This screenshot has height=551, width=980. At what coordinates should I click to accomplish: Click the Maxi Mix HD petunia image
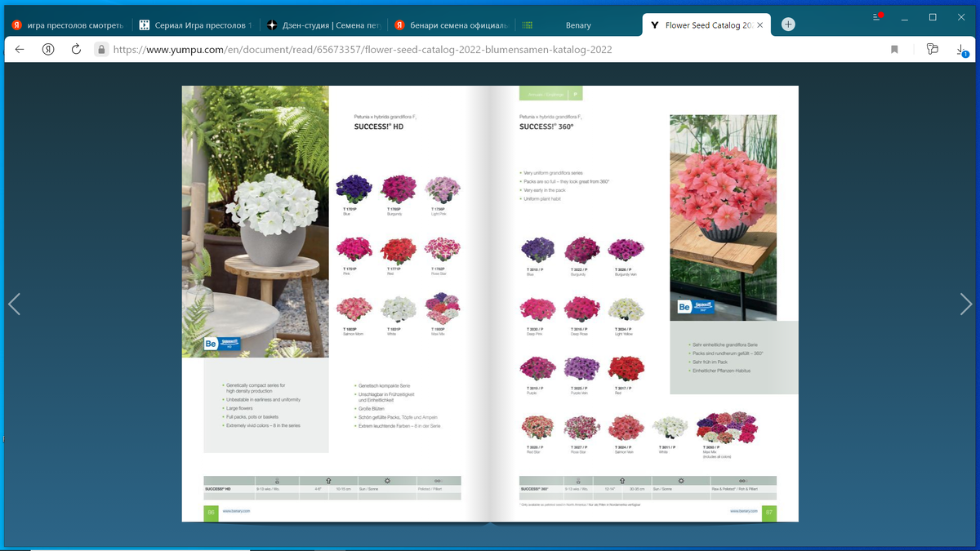pyautogui.click(x=442, y=308)
